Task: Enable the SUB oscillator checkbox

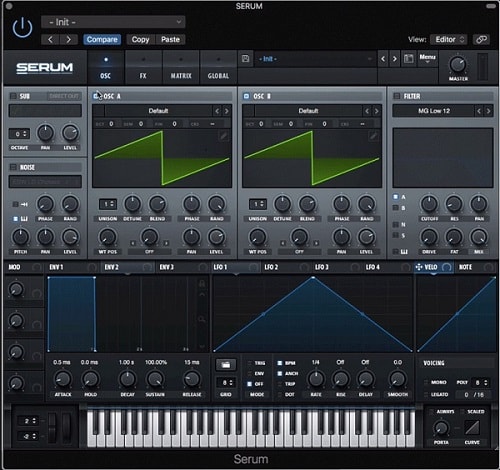Action: [13, 96]
